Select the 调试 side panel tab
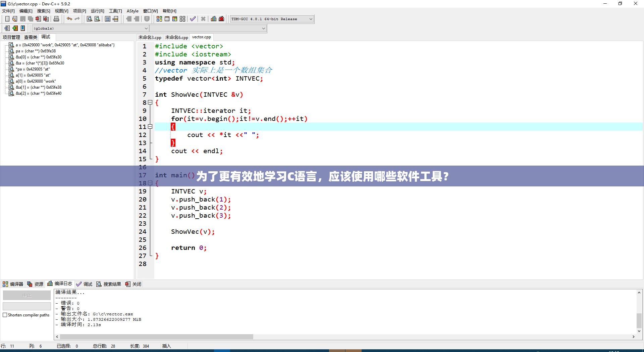Viewport: 644px width, 352px height. coord(46,37)
